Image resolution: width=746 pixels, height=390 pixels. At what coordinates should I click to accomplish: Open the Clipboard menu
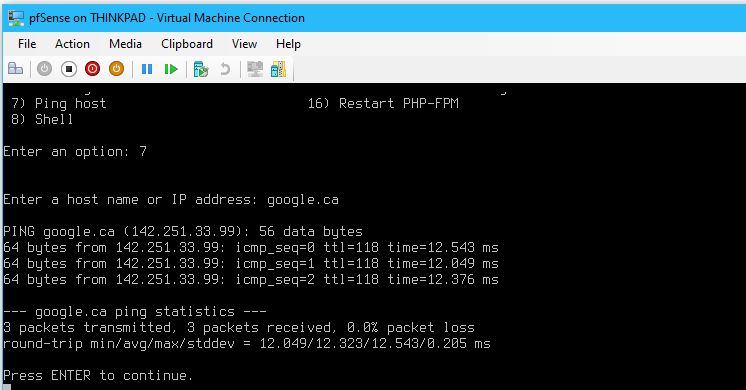point(186,44)
